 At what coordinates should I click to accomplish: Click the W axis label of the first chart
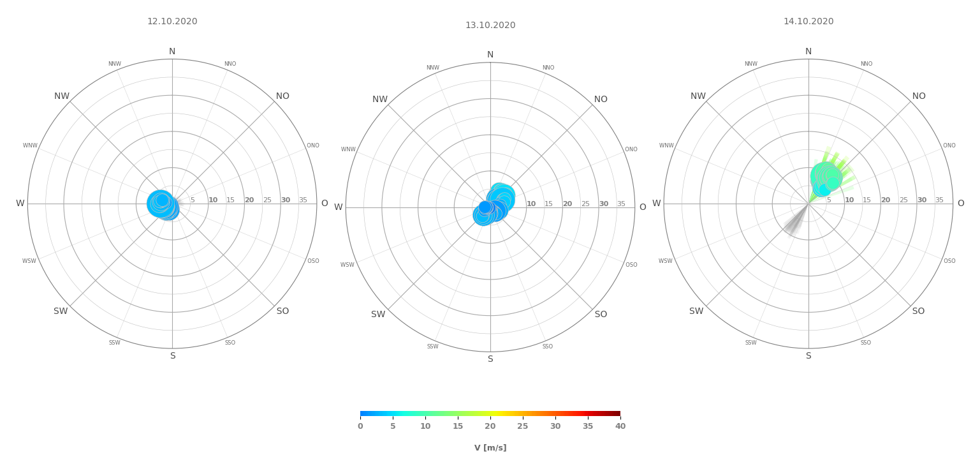(x=20, y=203)
